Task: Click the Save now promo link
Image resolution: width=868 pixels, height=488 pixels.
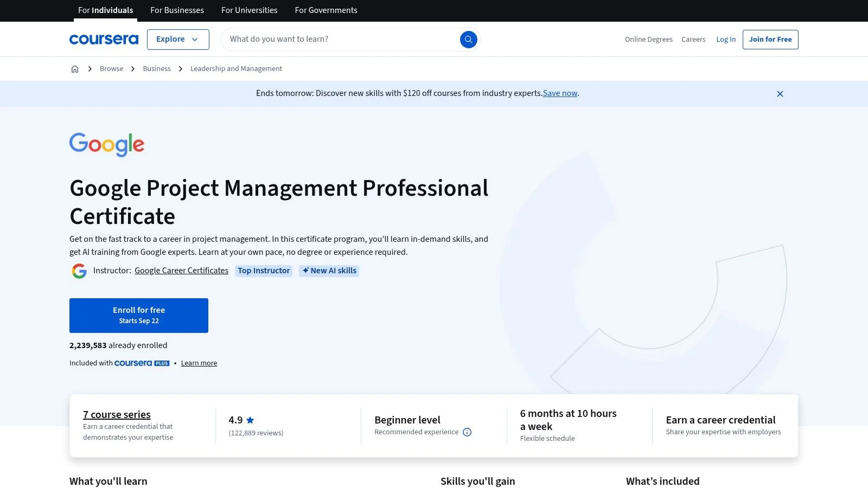Action: [x=560, y=93]
